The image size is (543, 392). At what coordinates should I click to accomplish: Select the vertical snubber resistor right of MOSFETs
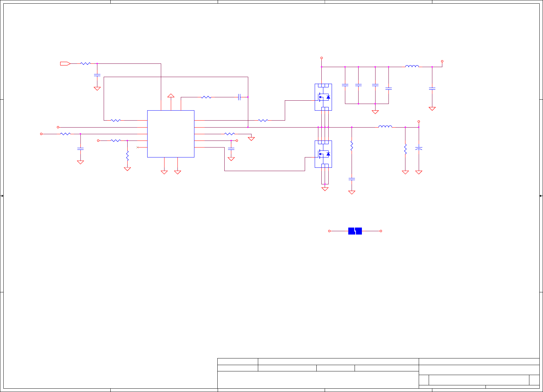[352, 146]
